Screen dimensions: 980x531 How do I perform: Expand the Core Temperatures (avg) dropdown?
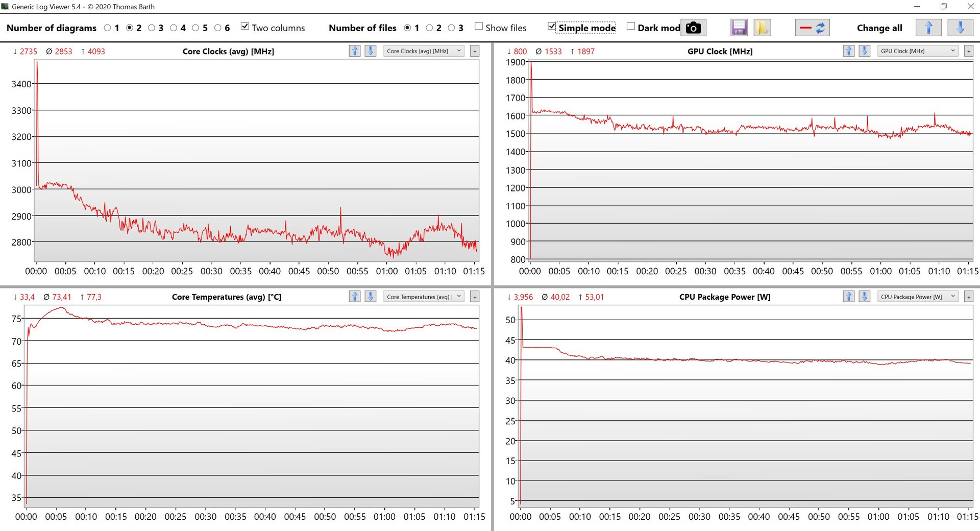pyautogui.click(x=423, y=297)
